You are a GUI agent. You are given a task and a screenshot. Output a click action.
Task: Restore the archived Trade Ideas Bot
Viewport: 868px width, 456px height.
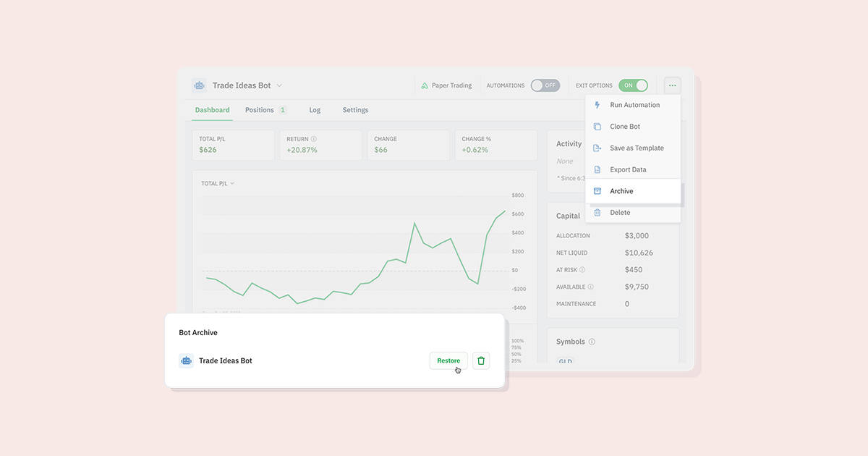(448, 360)
